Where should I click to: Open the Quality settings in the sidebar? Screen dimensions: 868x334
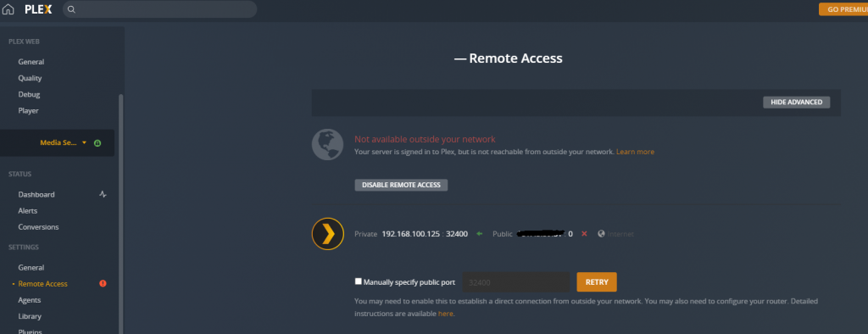coord(30,78)
